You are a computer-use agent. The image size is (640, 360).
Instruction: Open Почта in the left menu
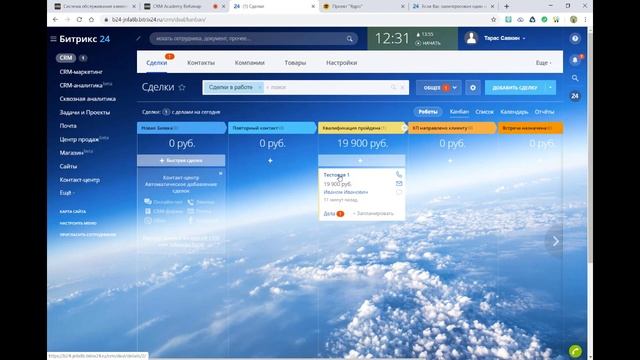(68, 126)
